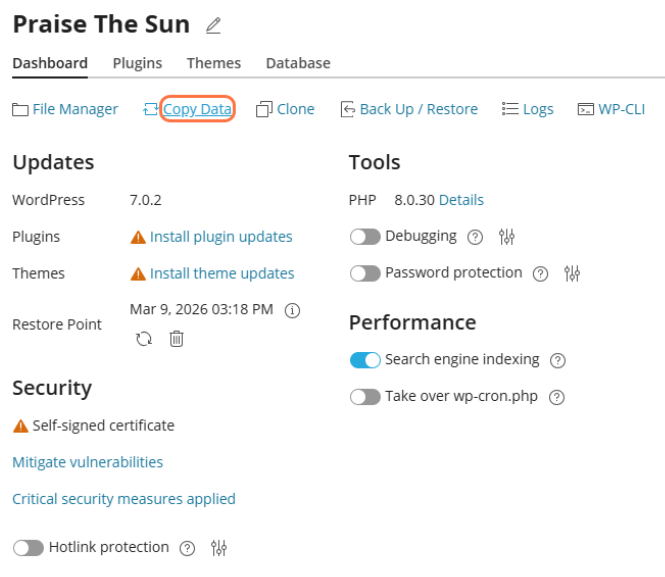The image size is (665, 577).
Task: Click the plugin updates warning icon
Action: [x=138, y=237]
